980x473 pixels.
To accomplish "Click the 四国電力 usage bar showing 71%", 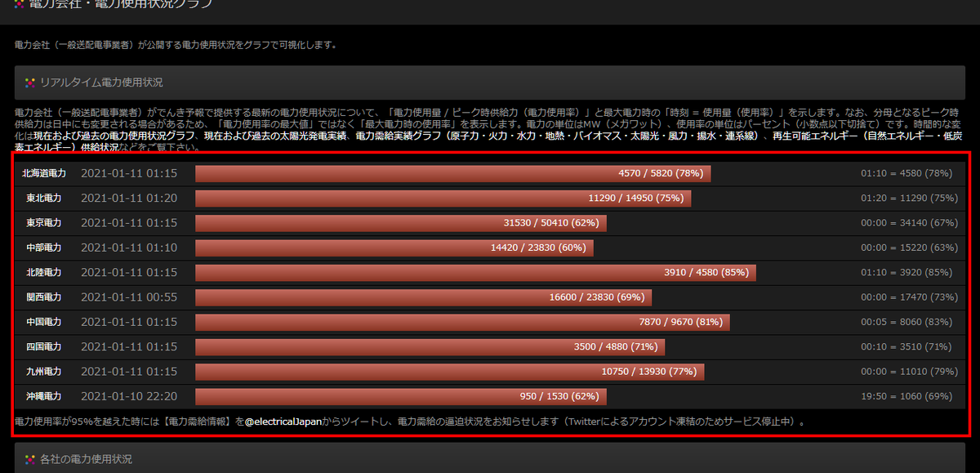I will (430, 346).
